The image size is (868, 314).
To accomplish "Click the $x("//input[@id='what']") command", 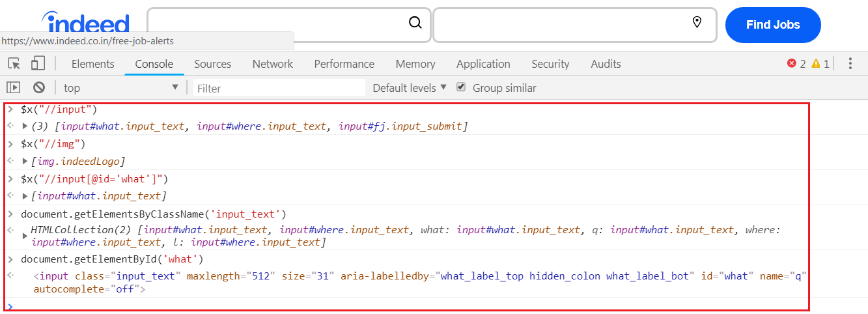I will tap(95, 178).
